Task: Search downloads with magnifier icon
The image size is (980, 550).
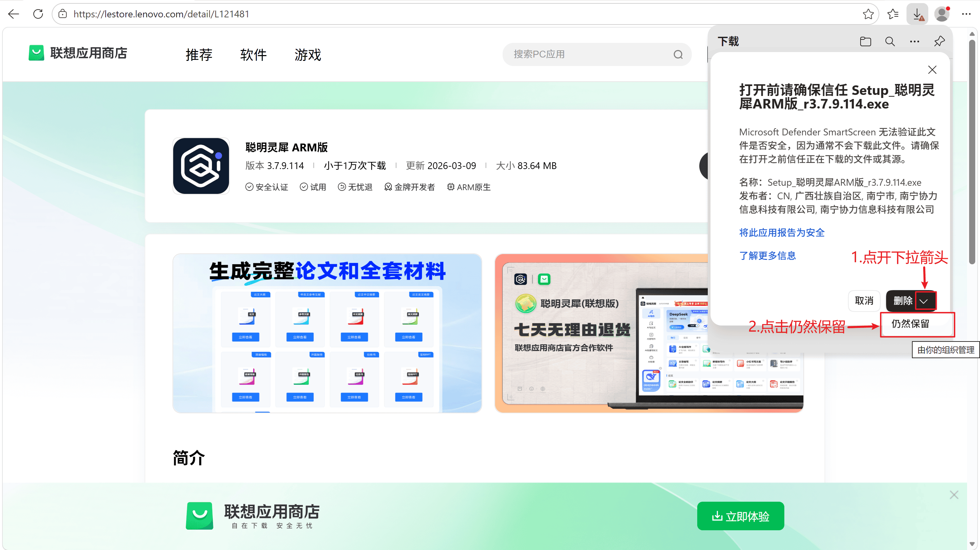Action: pyautogui.click(x=890, y=41)
